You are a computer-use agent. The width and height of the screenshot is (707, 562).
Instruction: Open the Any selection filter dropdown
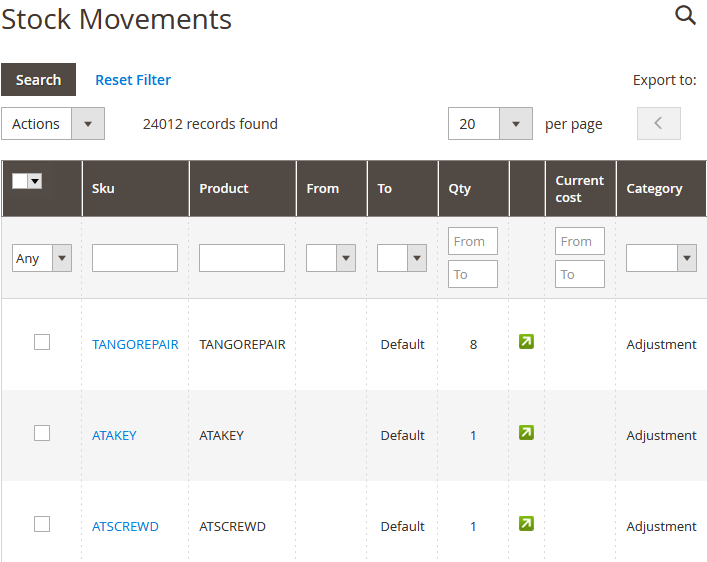[x=42, y=258]
